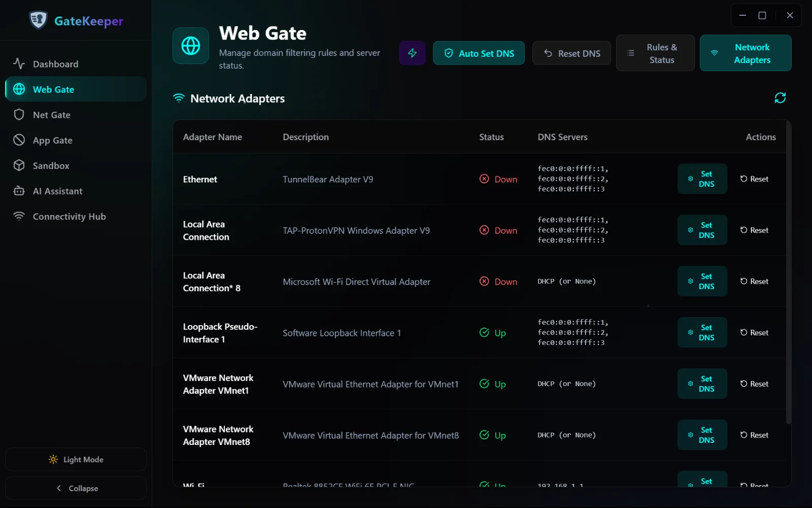Reset DNS for VMware VMnet1 adapter
Screen dimensions: 812x508
click(754, 384)
